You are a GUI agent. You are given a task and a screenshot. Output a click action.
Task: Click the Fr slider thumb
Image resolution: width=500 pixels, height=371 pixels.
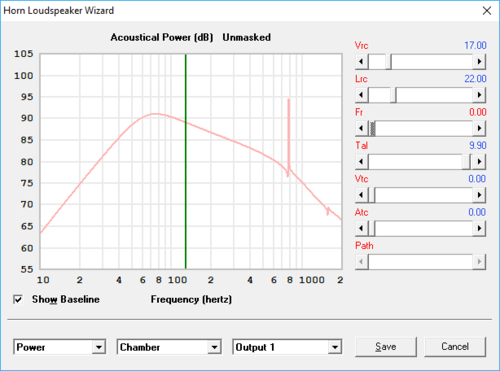pos(373,128)
